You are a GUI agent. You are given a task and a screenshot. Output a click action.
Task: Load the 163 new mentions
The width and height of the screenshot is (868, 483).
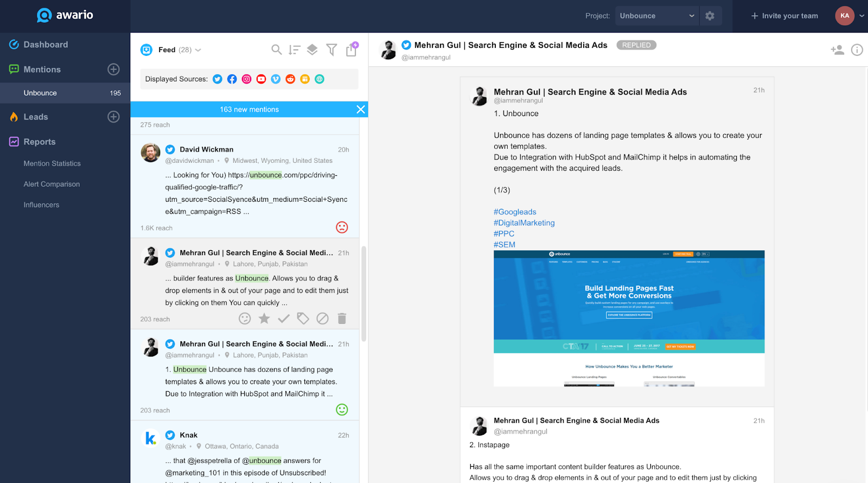[249, 109]
